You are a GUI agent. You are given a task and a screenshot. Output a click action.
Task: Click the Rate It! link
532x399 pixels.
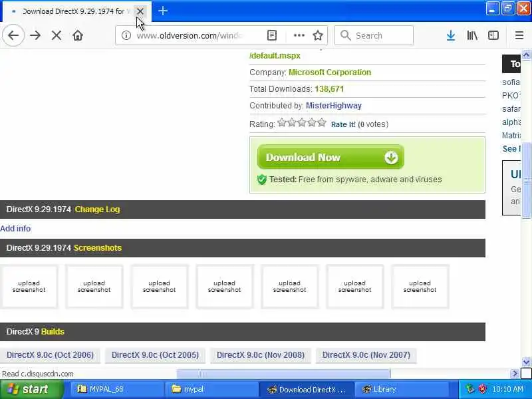click(343, 124)
